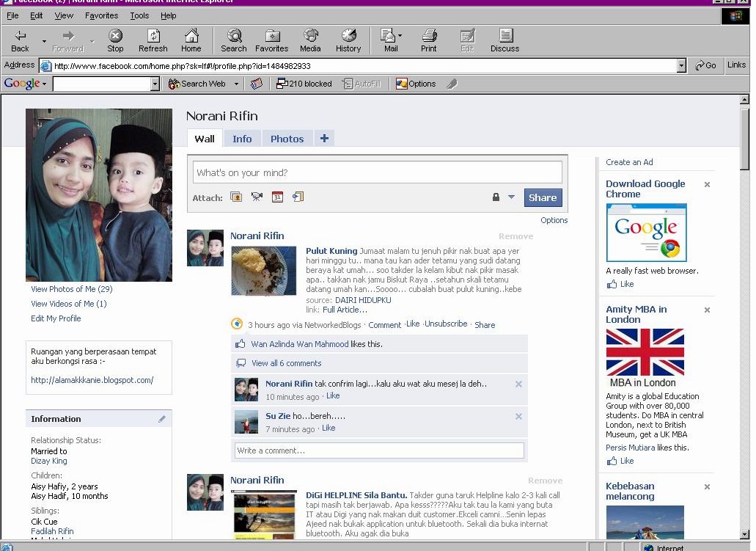Viewport: 756px width, 551px height.
Task: Open the Favorites toolbar button
Action: [x=272, y=40]
